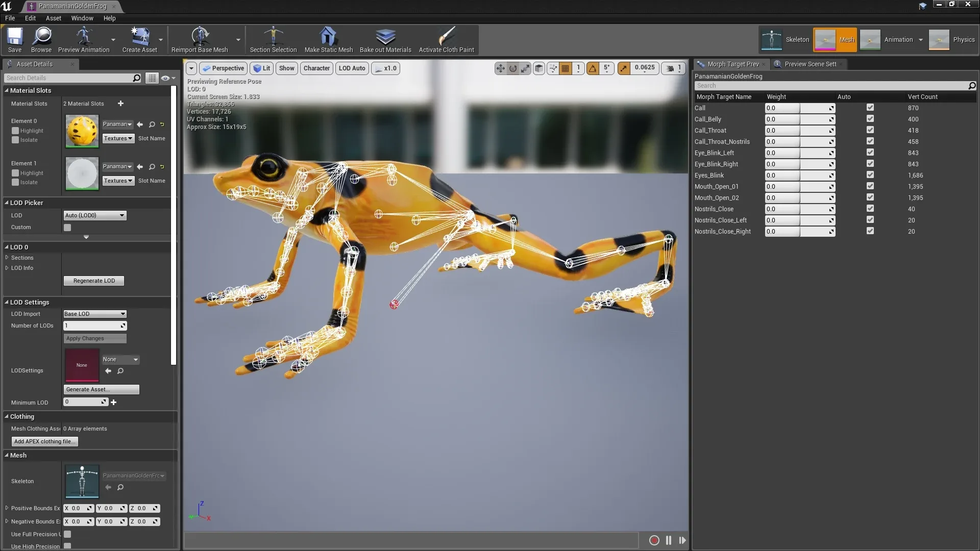Click the Save toolbar icon
Screen dimensions: 980x551
click(15, 40)
